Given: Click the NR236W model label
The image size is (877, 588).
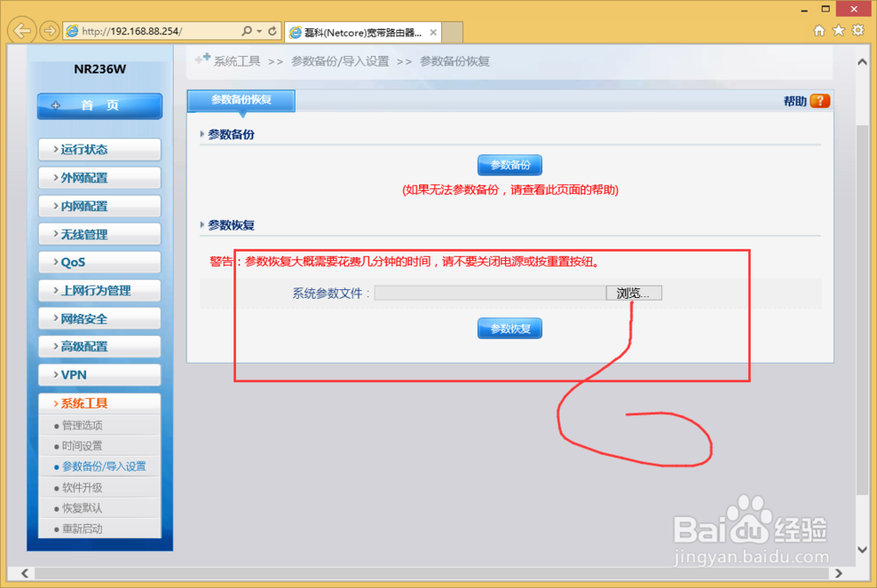Looking at the screenshot, I should click(x=100, y=69).
